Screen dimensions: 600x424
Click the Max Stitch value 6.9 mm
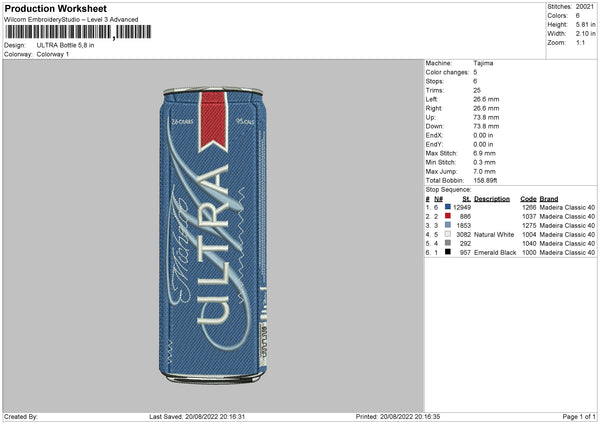(484, 153)
